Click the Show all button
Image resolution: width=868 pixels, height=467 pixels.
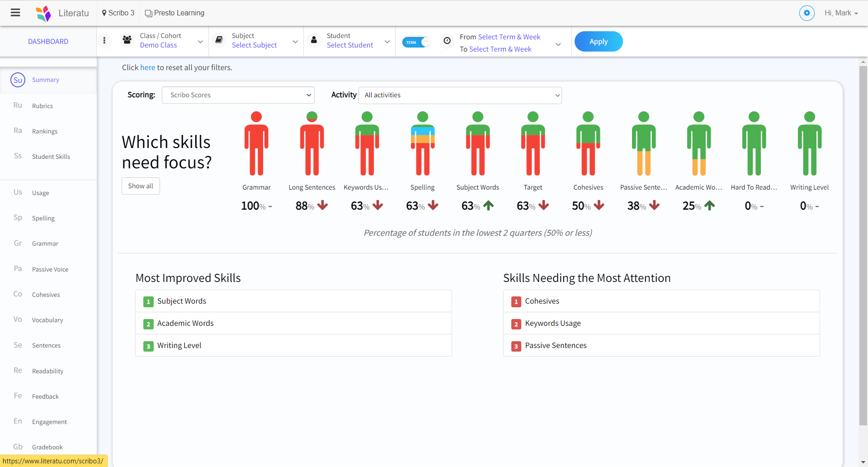tap(141, 186)
